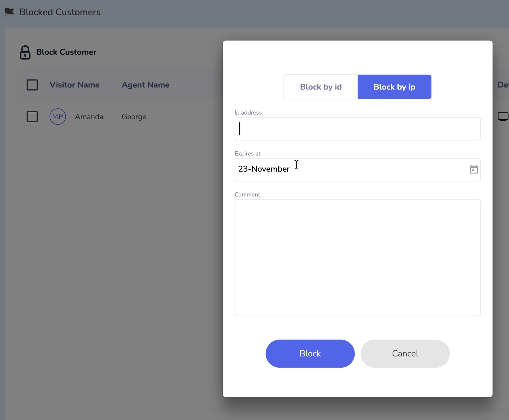The image size is (509, 420).
Task: Click the Blocked Customers page title
Action: tap(60, 12)
